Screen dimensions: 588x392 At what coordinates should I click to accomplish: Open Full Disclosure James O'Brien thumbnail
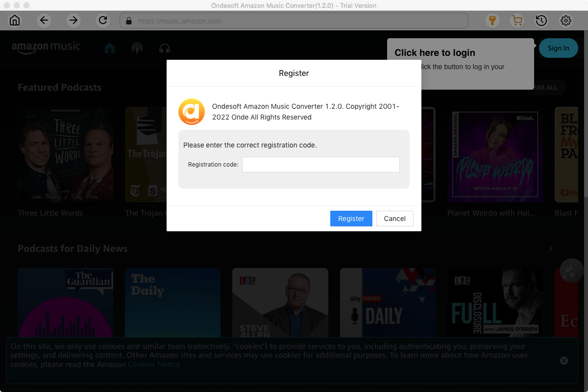click(495, 303)
